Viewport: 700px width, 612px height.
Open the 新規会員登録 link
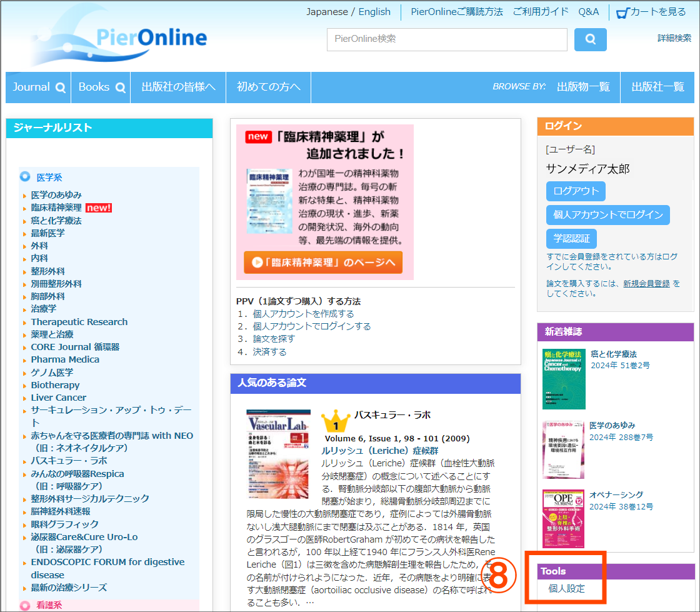point(646,284)
